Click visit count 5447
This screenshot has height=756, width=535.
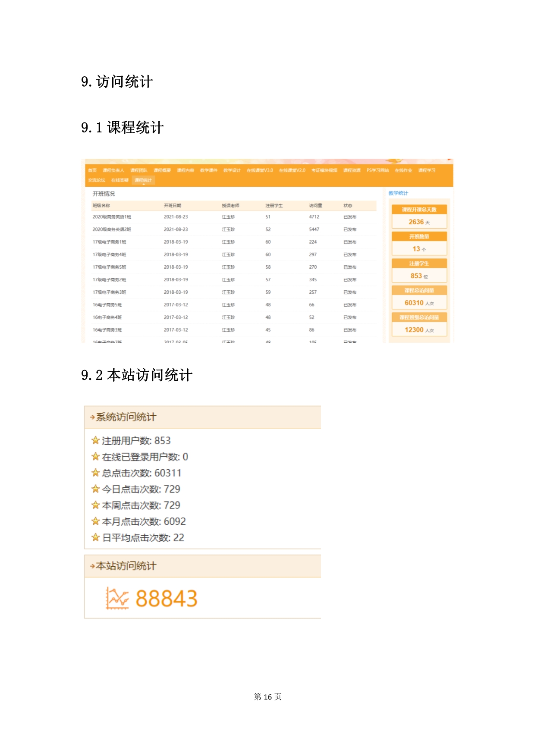(x=314, y=229)
